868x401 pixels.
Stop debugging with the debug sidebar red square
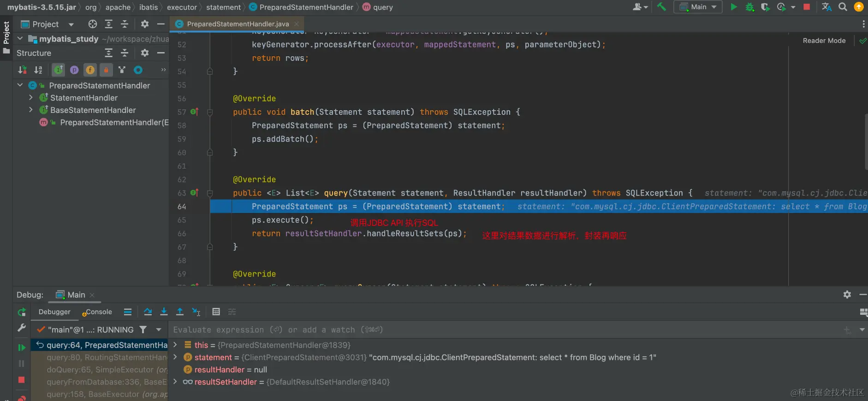tap(22, 380)
